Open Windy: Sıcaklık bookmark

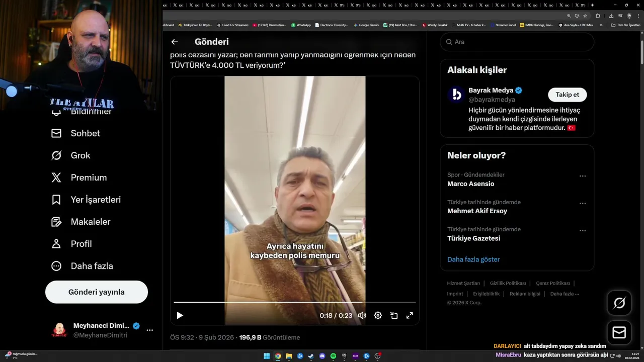435,25
